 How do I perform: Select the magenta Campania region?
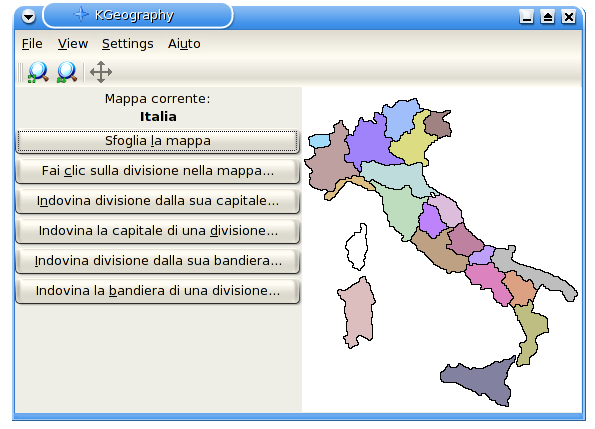(x=486, y=280)
